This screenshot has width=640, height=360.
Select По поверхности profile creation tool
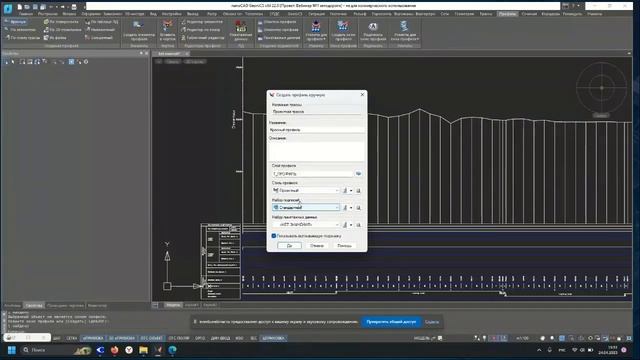pyautogui.click(x=61, y=22)
